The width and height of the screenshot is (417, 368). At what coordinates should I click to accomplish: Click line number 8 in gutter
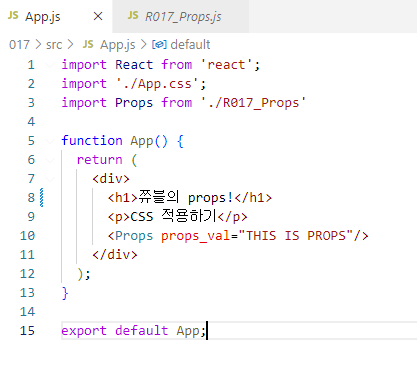click(31, 198)
